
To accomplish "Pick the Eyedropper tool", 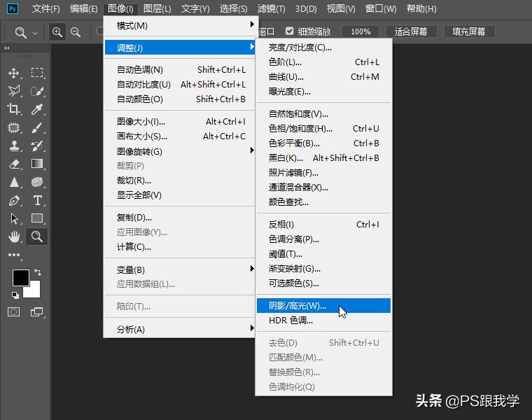I will [37, 109].
